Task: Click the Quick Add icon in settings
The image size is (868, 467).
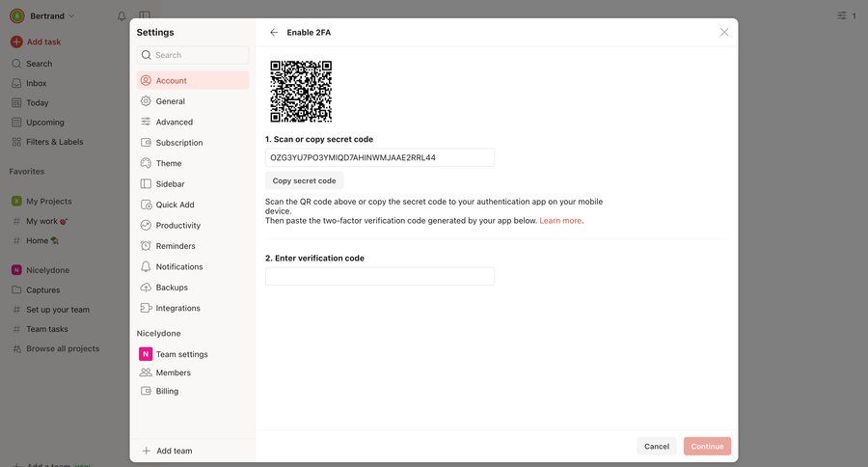Action: click(146, 205)
